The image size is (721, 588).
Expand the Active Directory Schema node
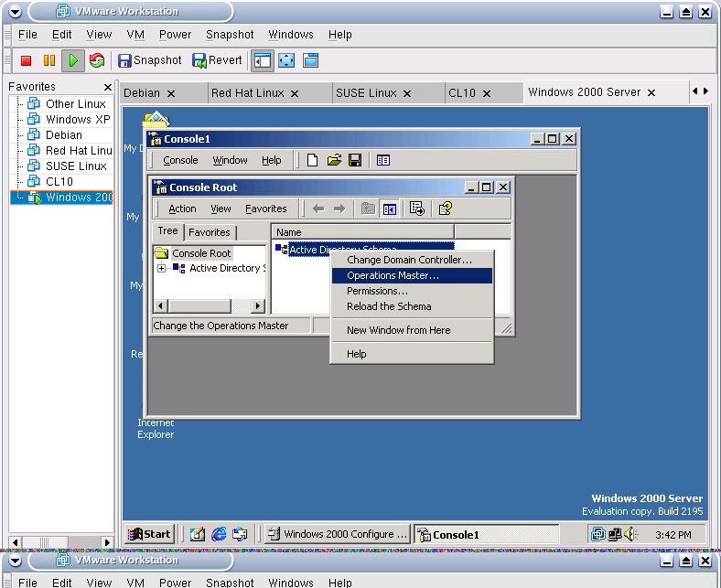pos(161,268)
